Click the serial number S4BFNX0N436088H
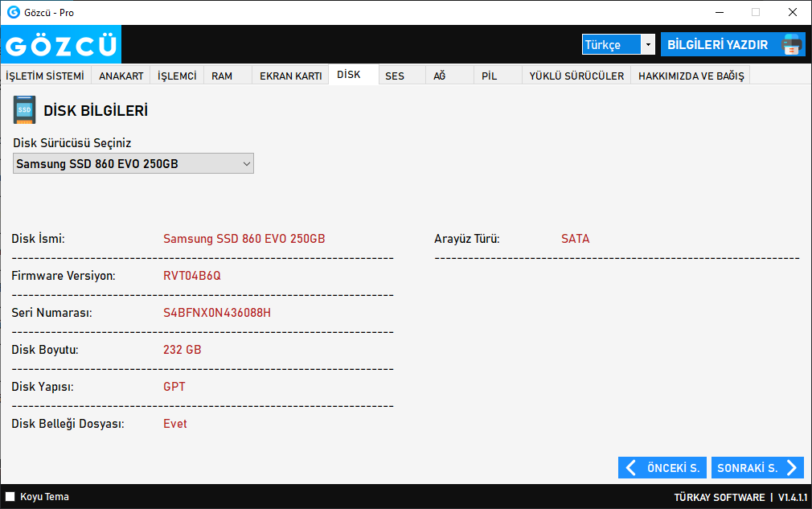812x509 pixels. tap(217, 313)
